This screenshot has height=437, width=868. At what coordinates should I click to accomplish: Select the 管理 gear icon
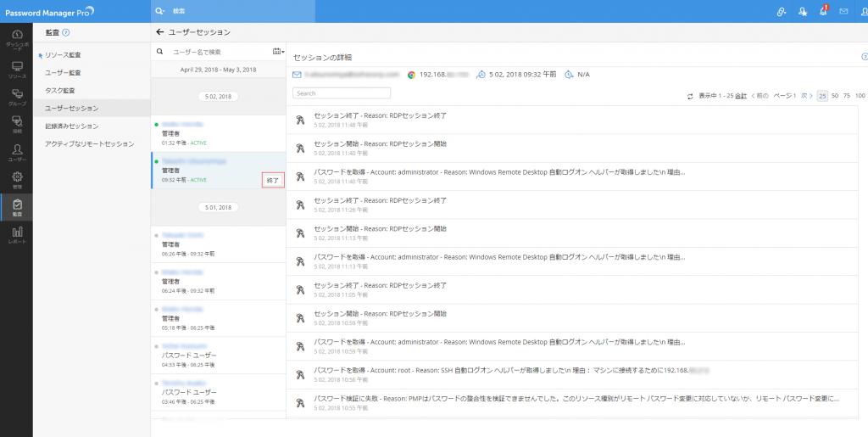pyautogui.click(x=16, y=179)
